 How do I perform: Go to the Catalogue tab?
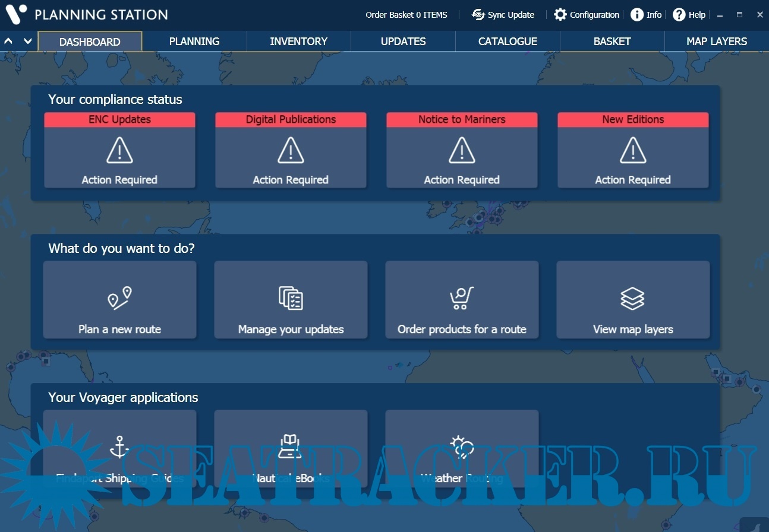pyautogui.click(x=508, y=42)
